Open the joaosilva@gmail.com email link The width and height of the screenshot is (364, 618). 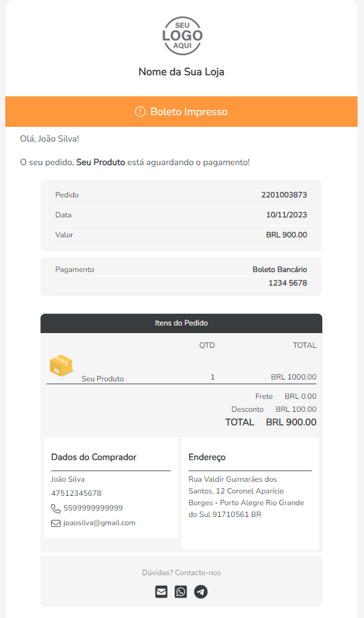99,523
